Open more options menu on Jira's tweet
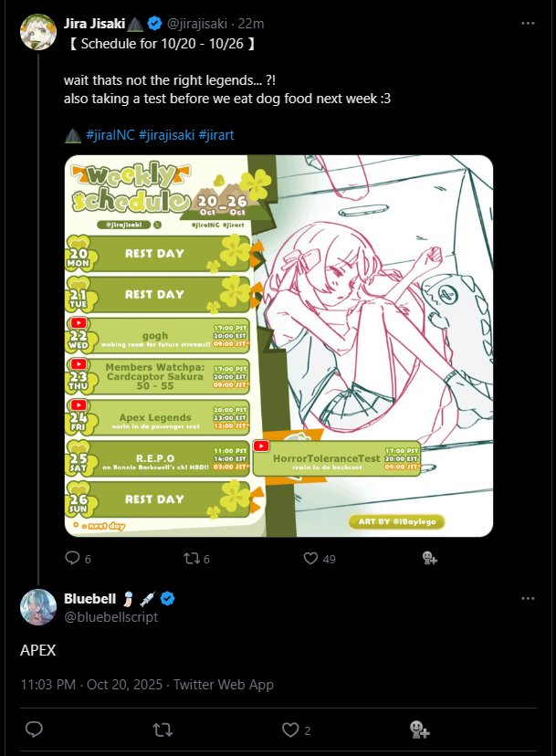This screenshot has width=556, height=756. pos(528,23)
